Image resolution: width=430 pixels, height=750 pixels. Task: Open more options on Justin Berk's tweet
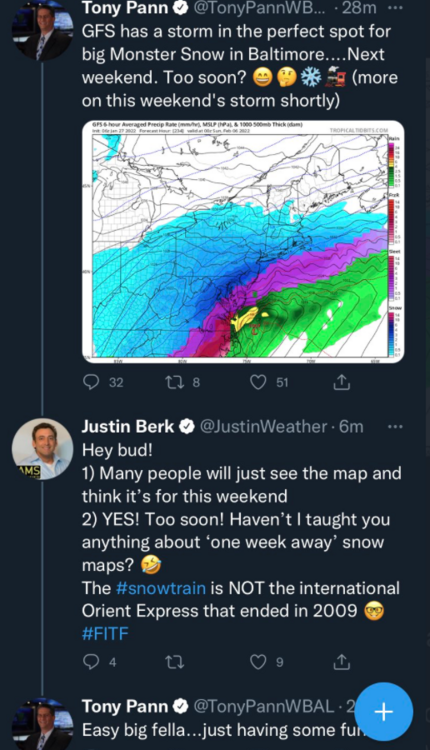tap(395, 426)
